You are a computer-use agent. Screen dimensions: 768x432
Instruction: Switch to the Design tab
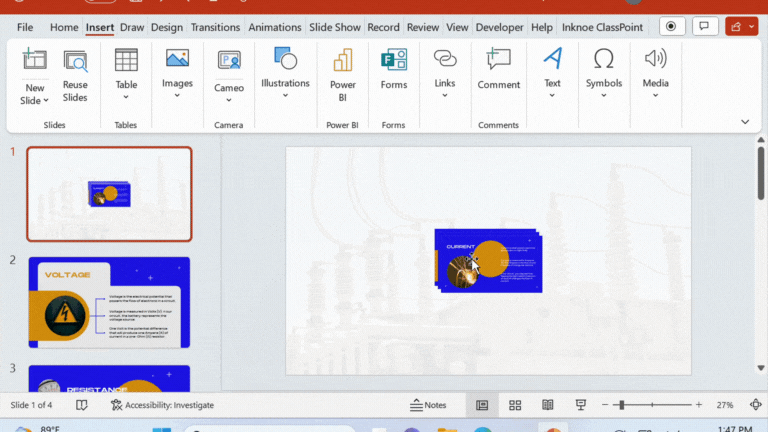pyautogui.click(x=167, y=27)
